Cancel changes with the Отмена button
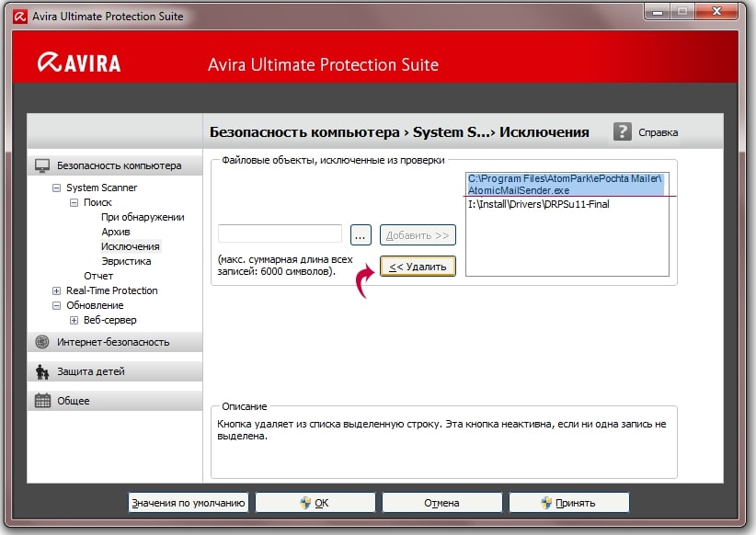The image size is (756, 535). [x=441, y=503]
